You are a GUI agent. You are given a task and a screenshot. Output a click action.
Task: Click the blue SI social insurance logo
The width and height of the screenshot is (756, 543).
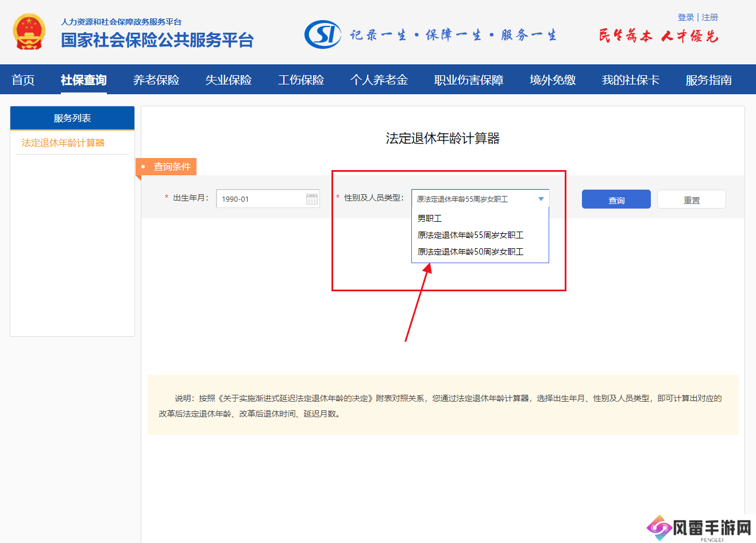click(x=322, y=34)
